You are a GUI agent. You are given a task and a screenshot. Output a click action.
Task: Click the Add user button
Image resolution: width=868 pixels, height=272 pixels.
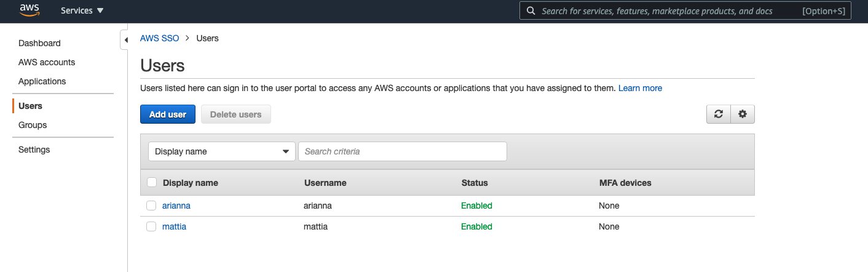pyautogui.click(x=168, y=114)
